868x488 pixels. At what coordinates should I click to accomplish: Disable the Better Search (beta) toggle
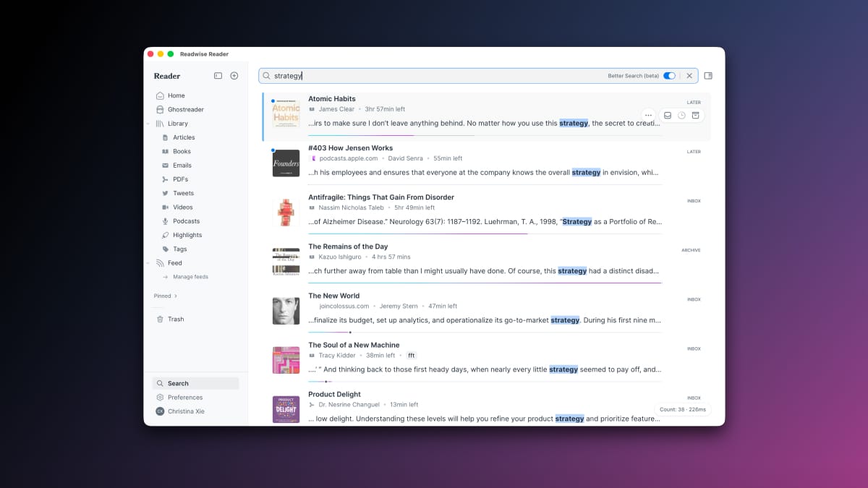(669, 76)
